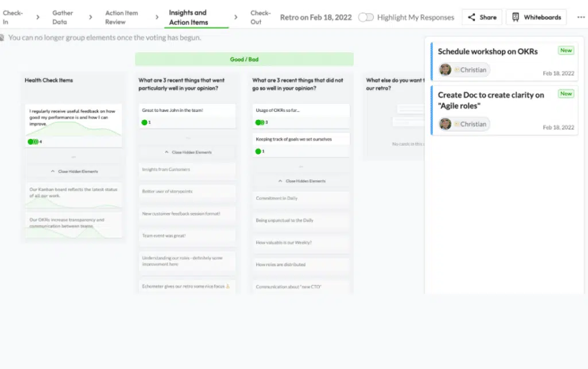The width and height of the screenshot is (588, 369).
Task: Open 'Keeping track of goals' card
Action: click(301, 145)
